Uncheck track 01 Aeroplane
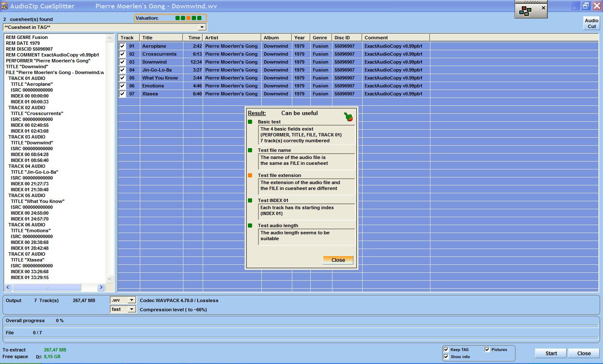 pos(122,46)
